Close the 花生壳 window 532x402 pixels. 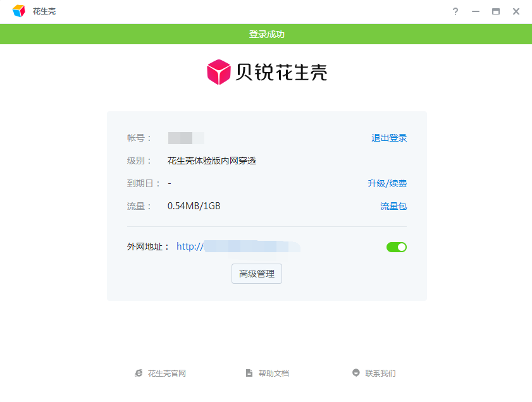click(516, 11)
